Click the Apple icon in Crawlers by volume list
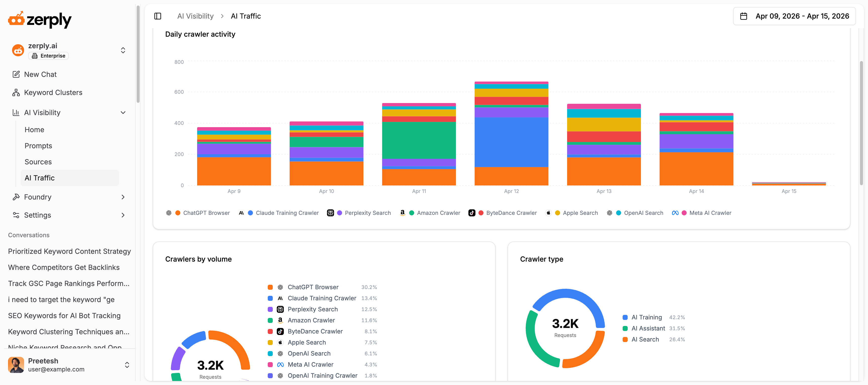Image resolution: width=868 pixels, height=385 pixels. [x=280, y=343]
